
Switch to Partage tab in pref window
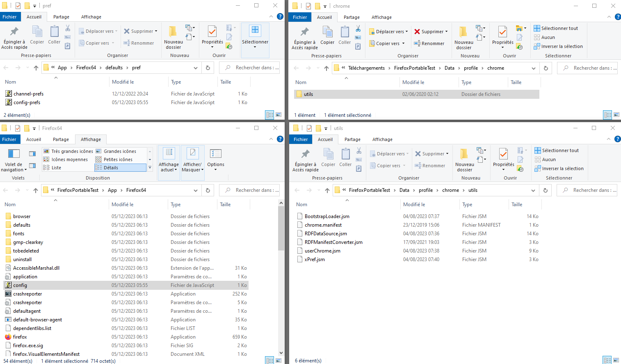click(x=61, y=17)
